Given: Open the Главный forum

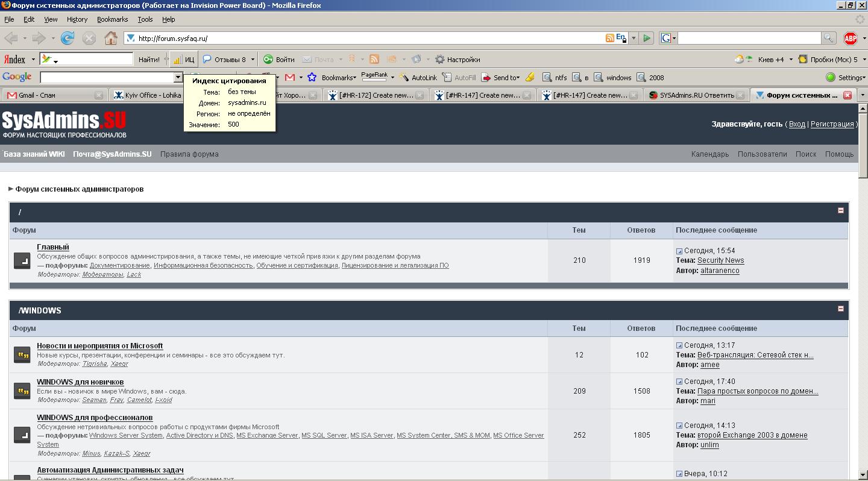Looking at the screenshot, I should [x=53, y=247].
